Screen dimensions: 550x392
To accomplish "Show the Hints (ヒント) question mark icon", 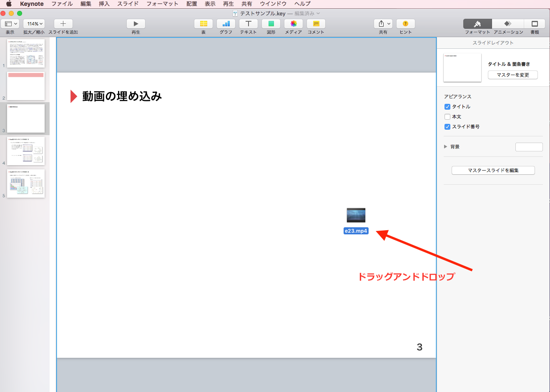I will pyautogui.click(x=405, y=24).
